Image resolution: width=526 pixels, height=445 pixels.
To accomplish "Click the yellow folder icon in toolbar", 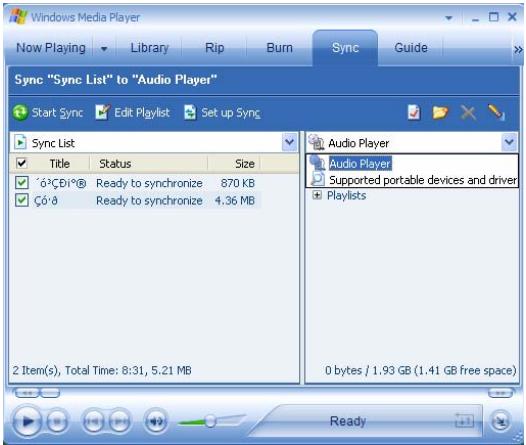I will tap(440, 112).
